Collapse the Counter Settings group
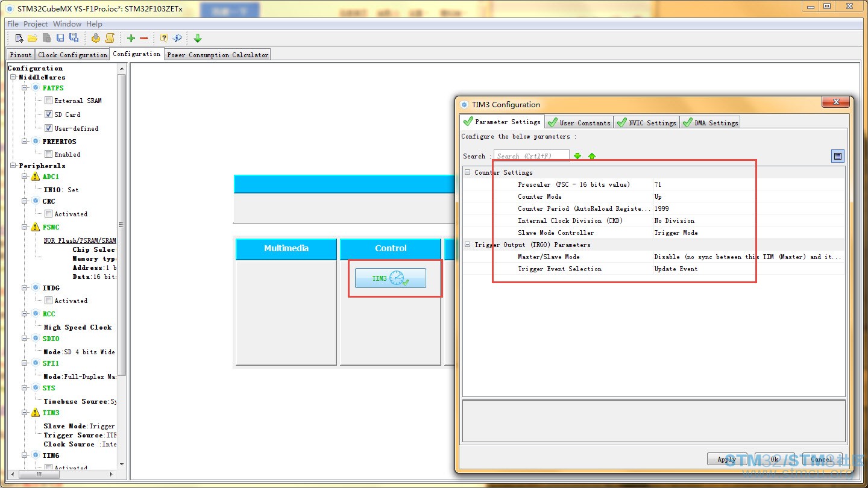The height and width of the screenshot is (488, 868). tap(467, 172)
